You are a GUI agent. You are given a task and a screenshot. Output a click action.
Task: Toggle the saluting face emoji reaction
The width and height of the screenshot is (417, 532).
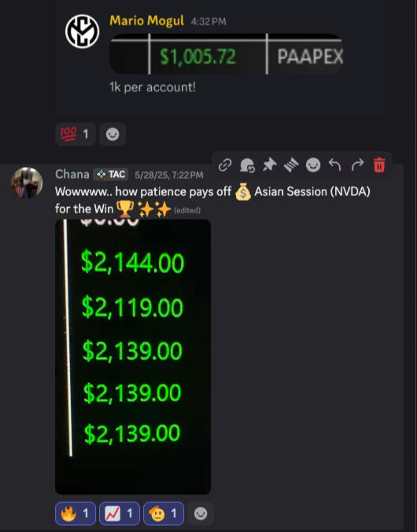pyautogui.click(x=164, y=513)
